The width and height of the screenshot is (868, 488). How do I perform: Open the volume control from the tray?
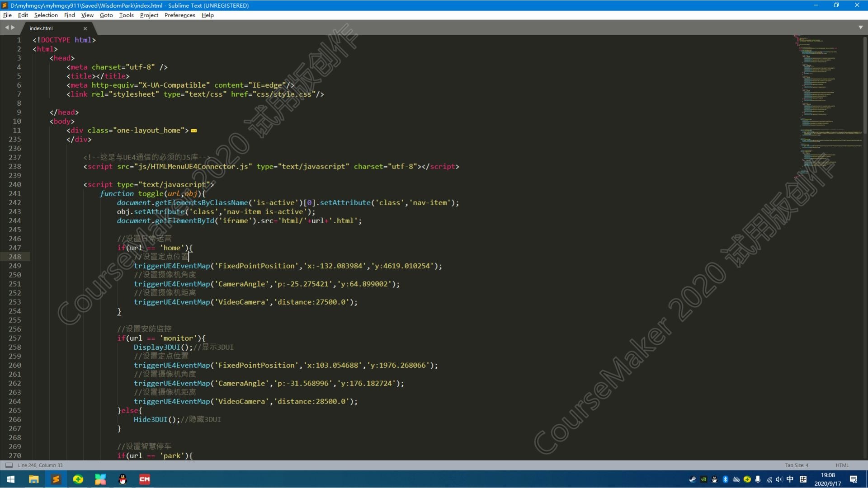click(779, 479)
